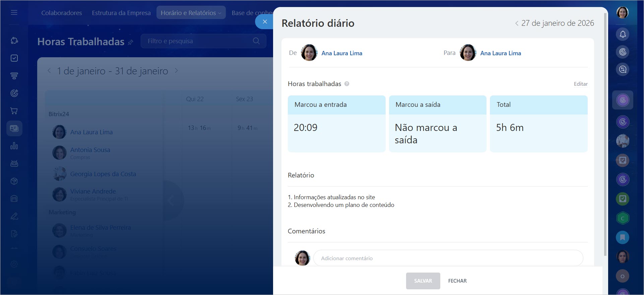This screenshot has height=295, width=644.
Task: Expand the Horário e Relatórios dropdown menu
Action: pos(191,13)
